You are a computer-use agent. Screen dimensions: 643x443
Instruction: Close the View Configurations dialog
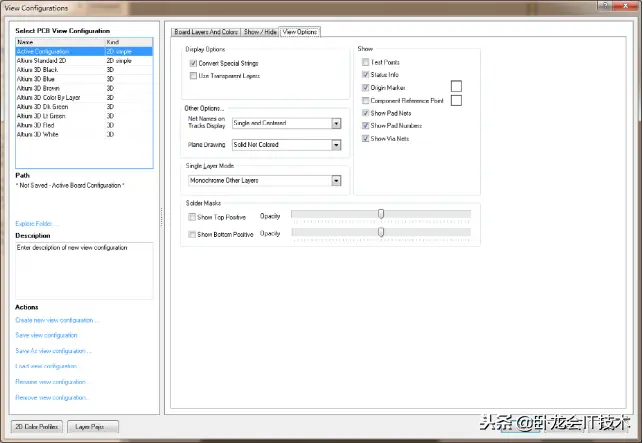[628, 7]
